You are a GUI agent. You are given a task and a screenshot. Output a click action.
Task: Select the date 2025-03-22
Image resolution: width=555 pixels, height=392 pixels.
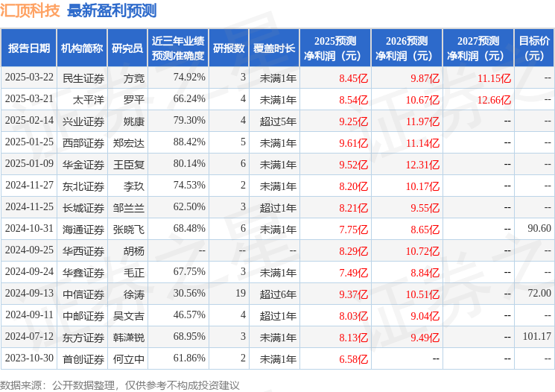pos(29,78)
